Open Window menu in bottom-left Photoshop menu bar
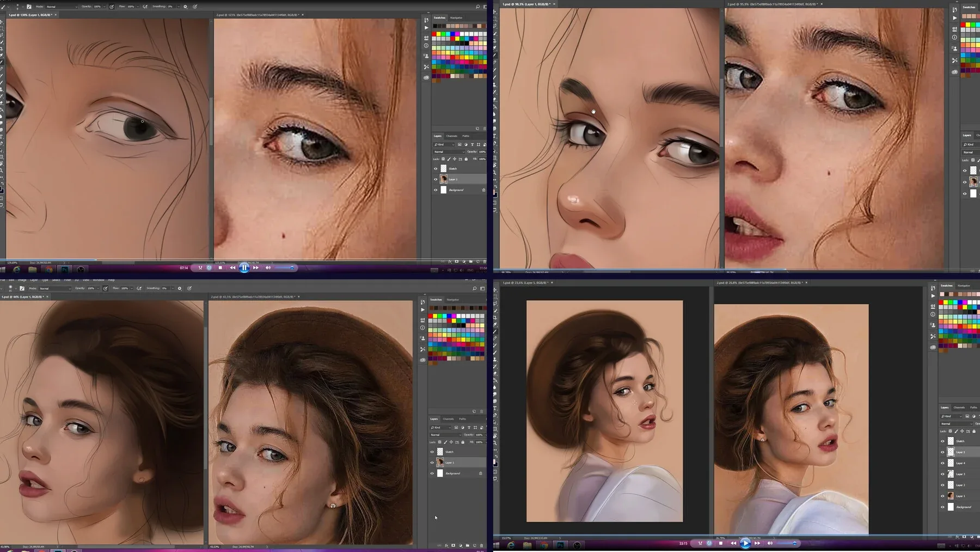The width and height of the screenshot is (980, 552). point(99,280)
